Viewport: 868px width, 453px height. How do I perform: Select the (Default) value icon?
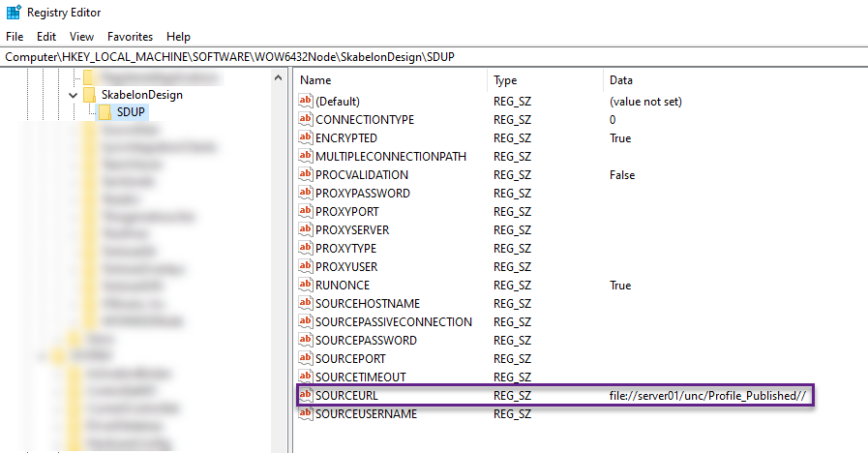[x=306, y=101]
